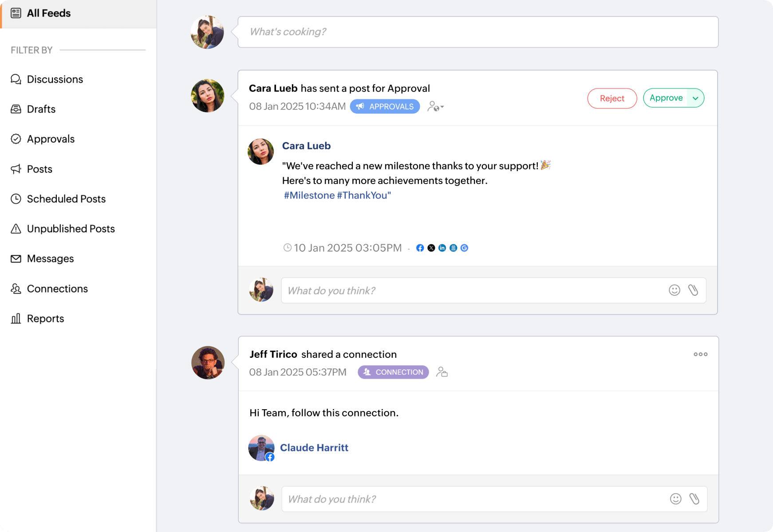Click the X (Twitter) icon under scheduled post

pyautogui.click(x=431, y=248)
